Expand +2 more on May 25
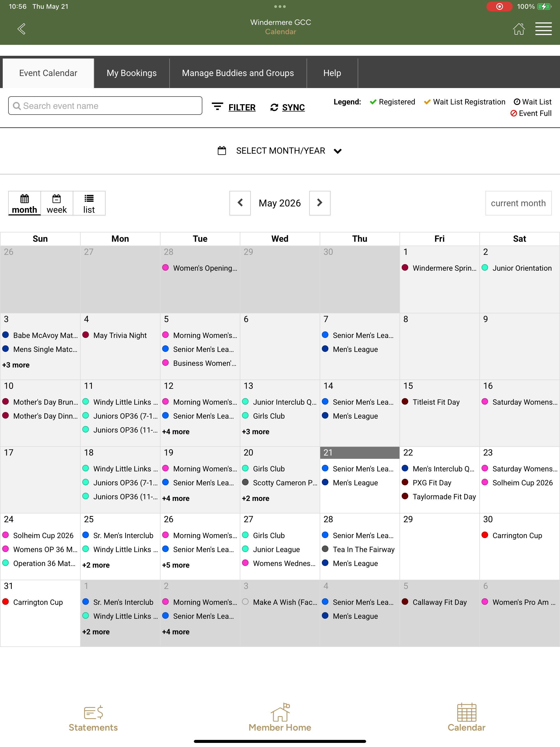The height and width of the screenshot is (747, 560). pyautogui.click(x=96, y=565)
